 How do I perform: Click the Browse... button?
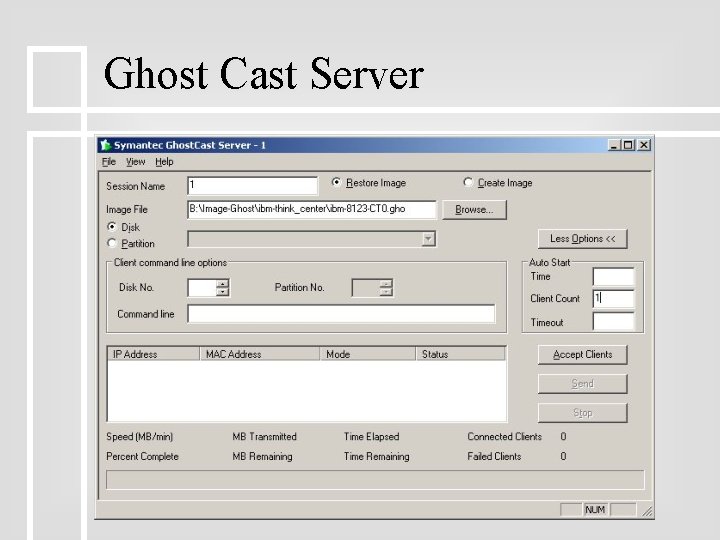[x=474, y=210]
